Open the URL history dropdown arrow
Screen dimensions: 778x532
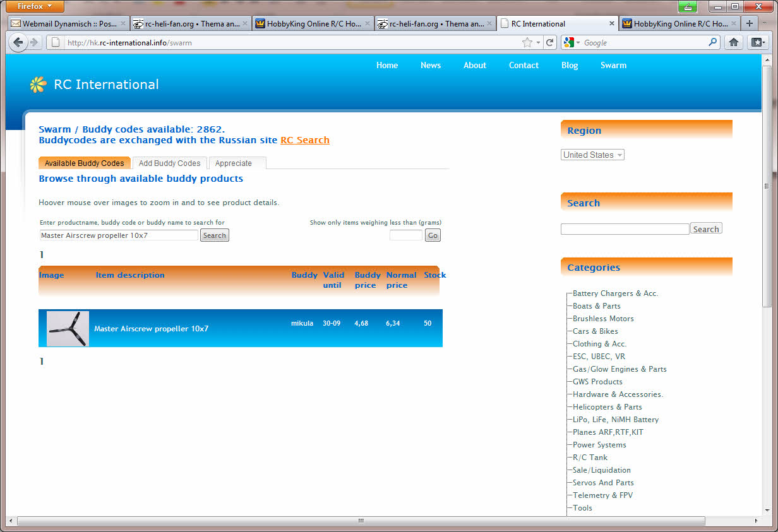click(x=538, y=43)
